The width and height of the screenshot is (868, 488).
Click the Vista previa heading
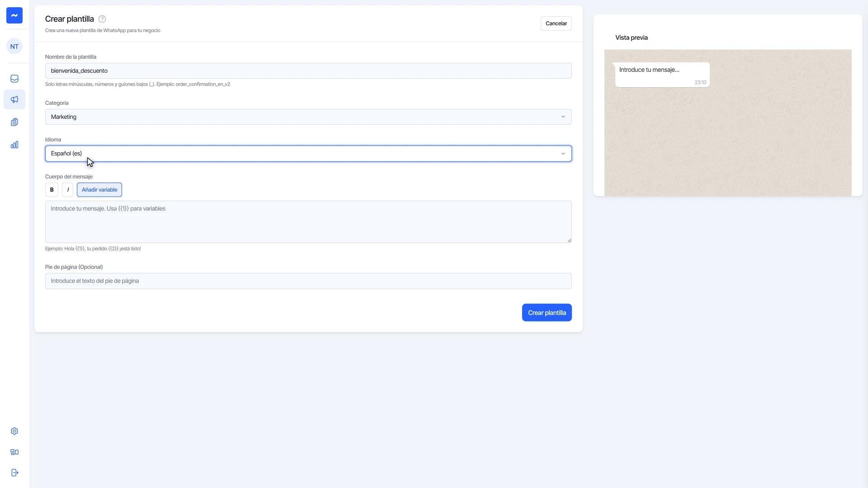[632, 38]
